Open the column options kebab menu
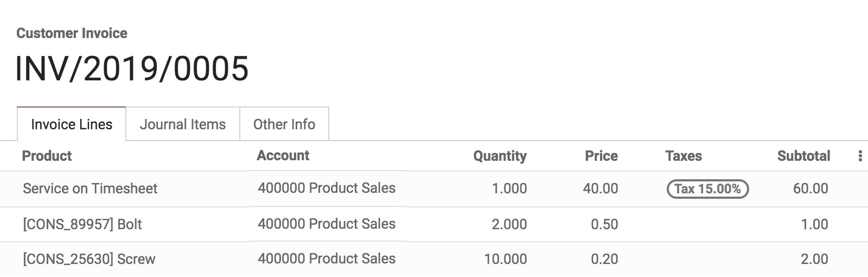The width and height of the screenshot is (868, 277). 860,156
